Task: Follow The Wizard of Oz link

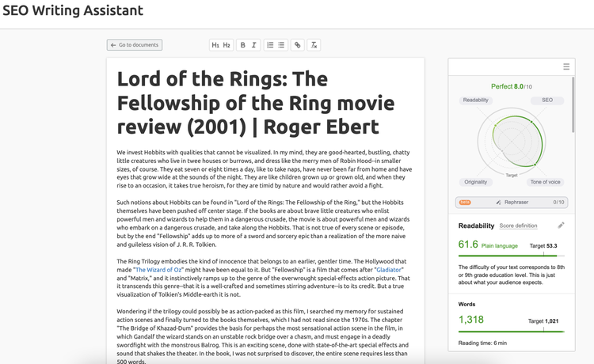Action: click(158, 270)
